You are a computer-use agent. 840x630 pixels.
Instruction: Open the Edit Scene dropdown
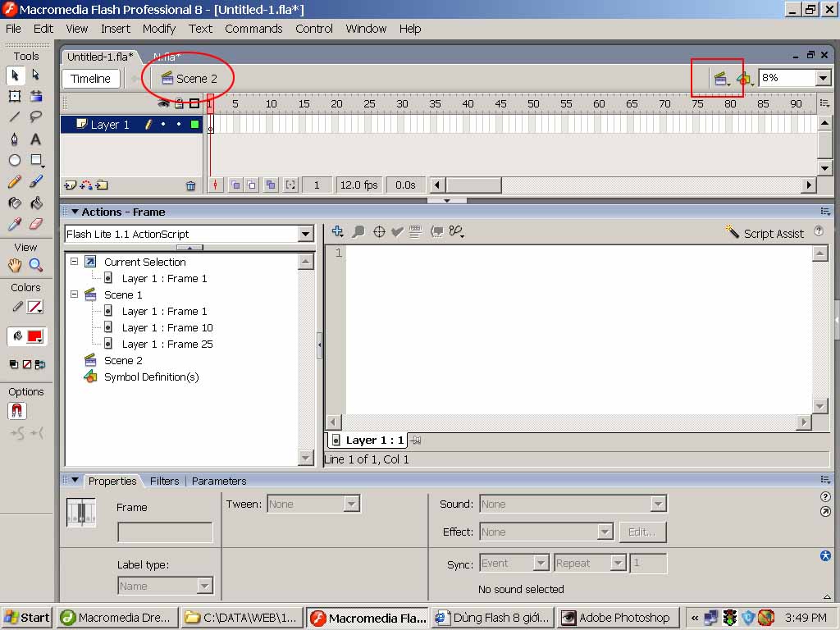coord(720,80)
